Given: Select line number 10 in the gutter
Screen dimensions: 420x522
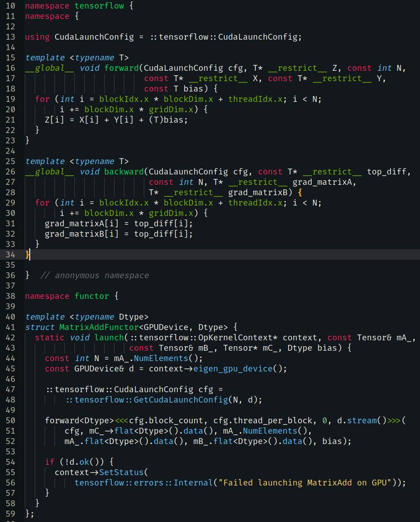Looking at the screenshot, I should pos(14,5).
